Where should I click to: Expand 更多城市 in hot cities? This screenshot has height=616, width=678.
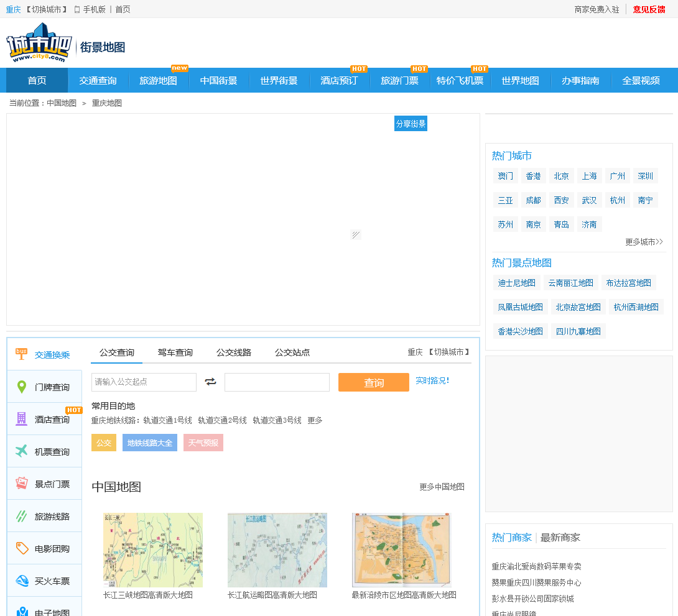click(x=644, y=242)
